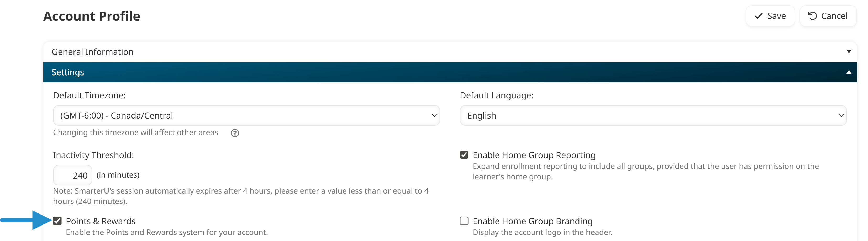Open the Default Language dropdown
This screenshot has width=868, height=241.
(653, 115)
